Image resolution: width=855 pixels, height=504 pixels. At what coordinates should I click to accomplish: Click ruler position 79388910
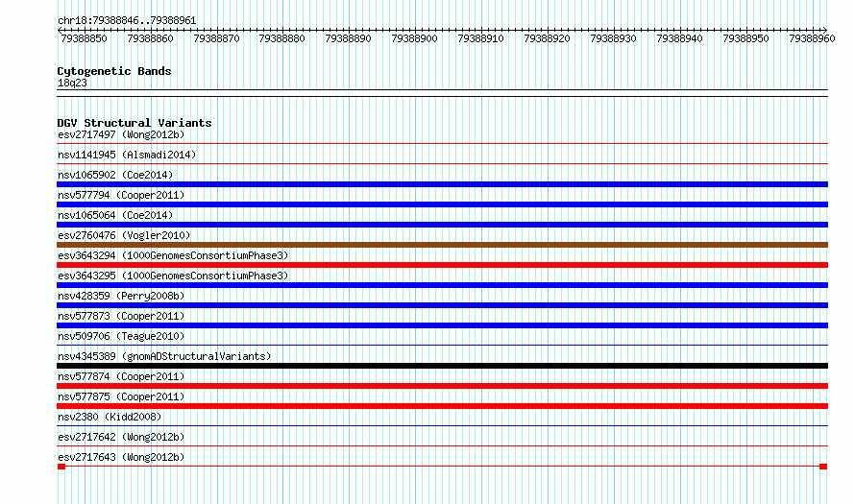click(481, 38)
